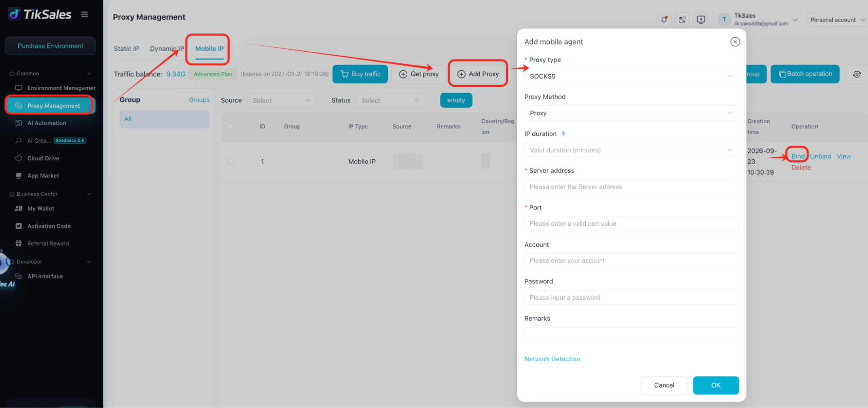The height and width of the screenshot is (408, 868).
Task: Open App Market in sidebar
Action: click(43, 176)
